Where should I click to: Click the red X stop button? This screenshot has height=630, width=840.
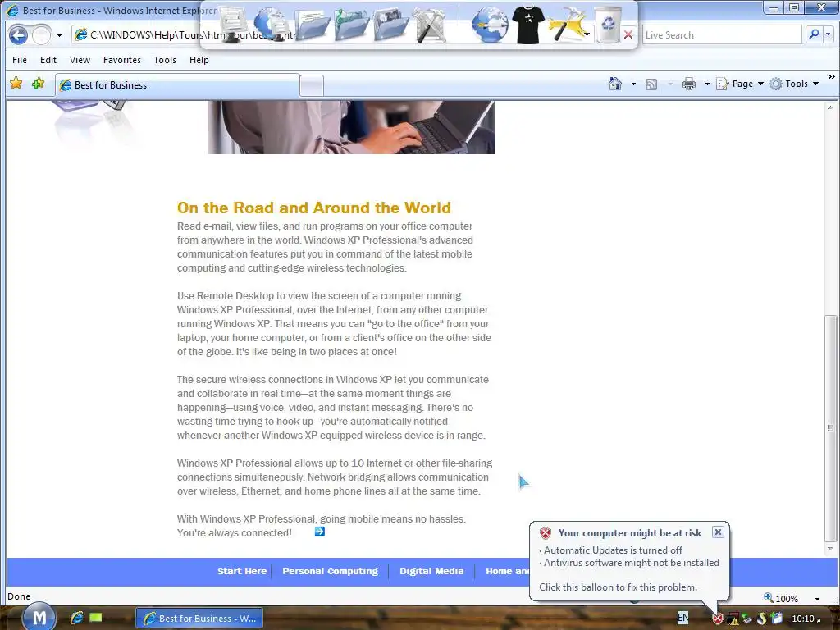pos(628,35)
